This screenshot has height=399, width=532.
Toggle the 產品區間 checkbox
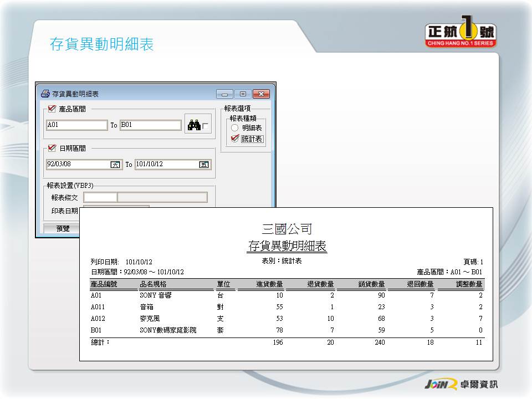52,109
